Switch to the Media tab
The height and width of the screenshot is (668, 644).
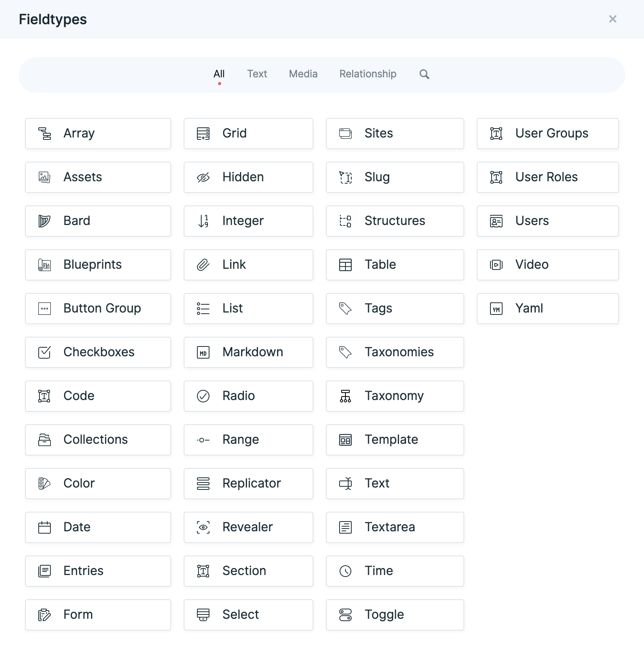pos(303,74)
